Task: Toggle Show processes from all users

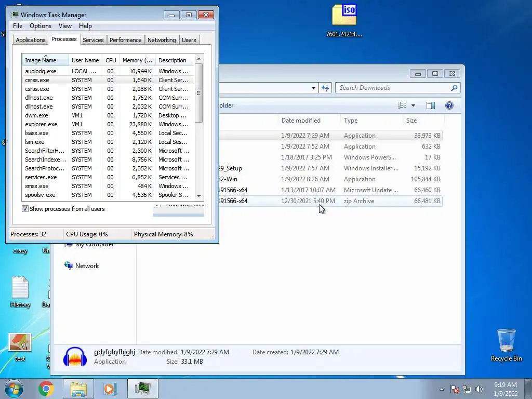Action: pos(25,209)
